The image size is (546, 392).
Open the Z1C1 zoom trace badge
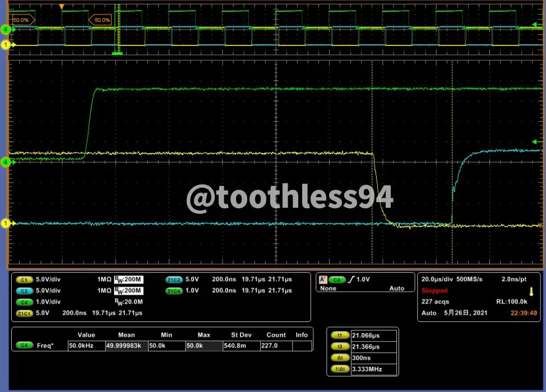coord(24,313)
